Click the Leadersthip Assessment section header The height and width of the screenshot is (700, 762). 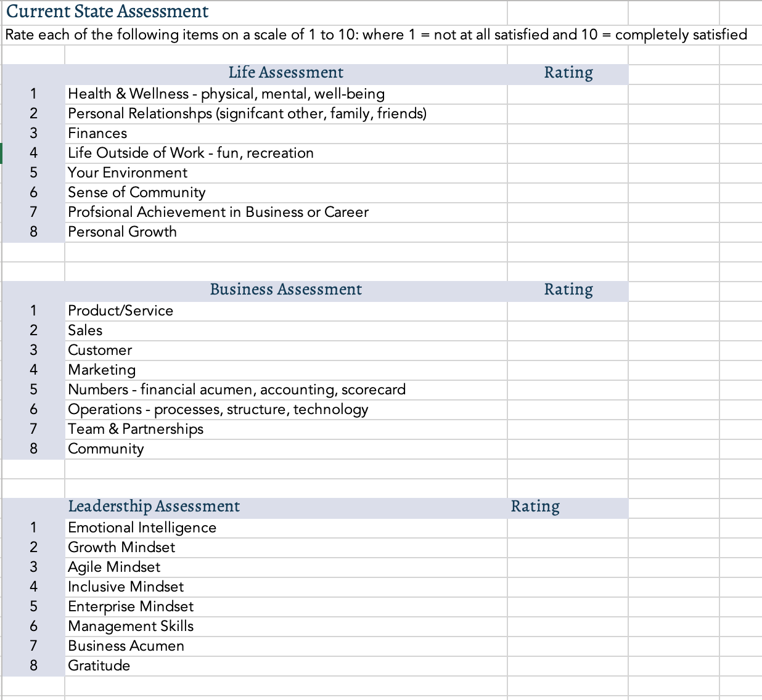point(154,507)
